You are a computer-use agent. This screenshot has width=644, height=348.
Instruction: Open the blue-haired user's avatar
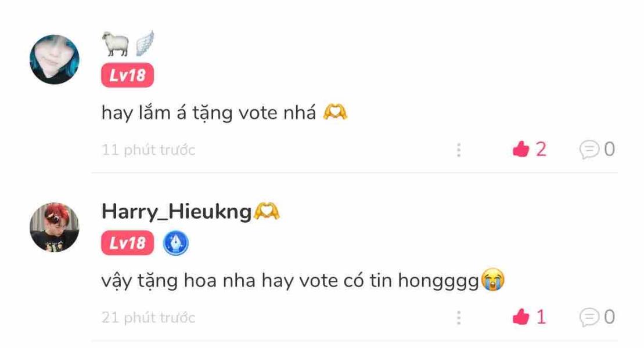(54, 60)
